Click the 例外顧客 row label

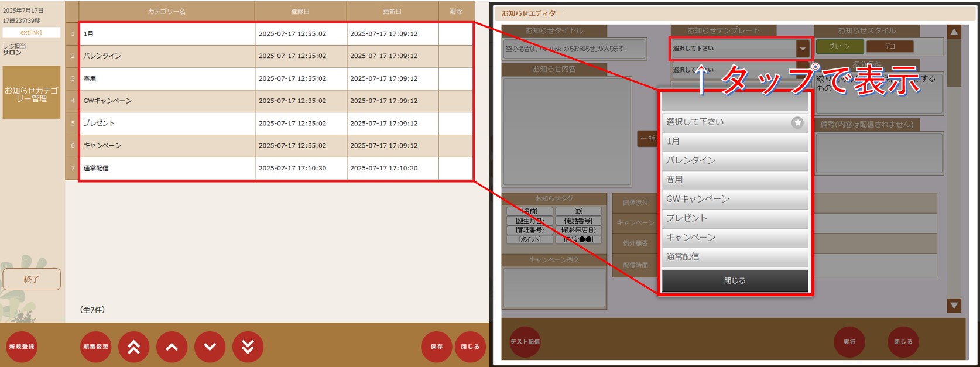point(635,243)
